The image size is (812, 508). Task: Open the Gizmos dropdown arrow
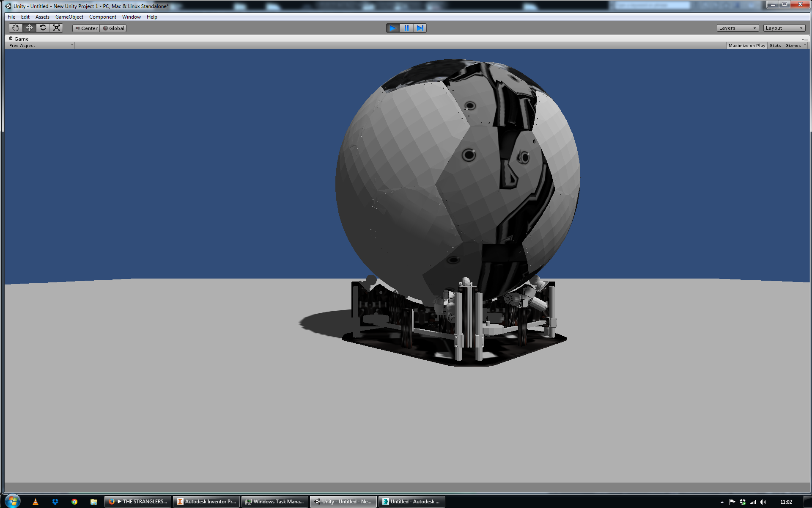[x=805, y=45]
